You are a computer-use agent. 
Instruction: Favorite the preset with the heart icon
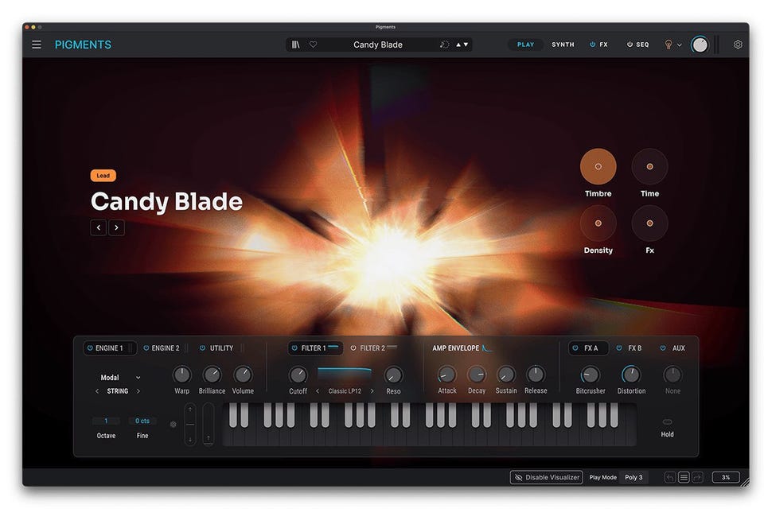pyautogui.click(x=314, y=45)
